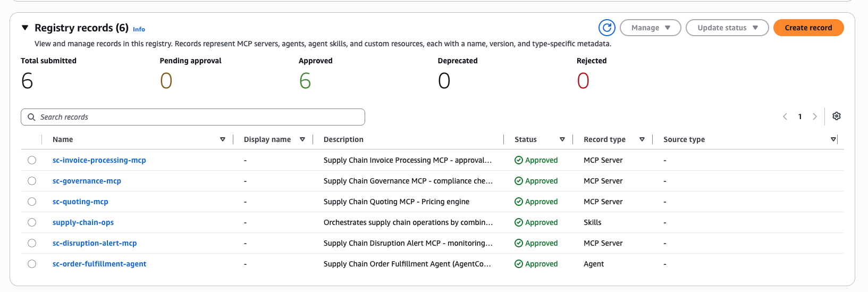Collapse the Registry records section
The height and width of the screenshot is (292, 868).
24,28
